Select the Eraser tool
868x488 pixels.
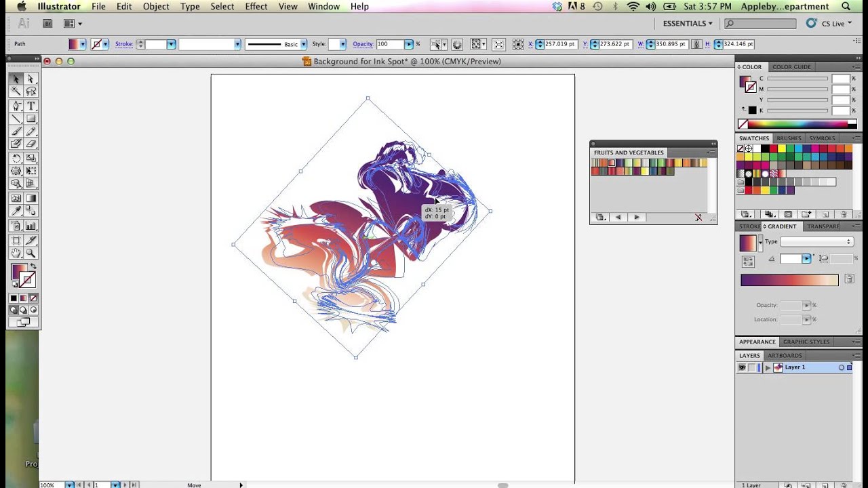click(31, 144)
